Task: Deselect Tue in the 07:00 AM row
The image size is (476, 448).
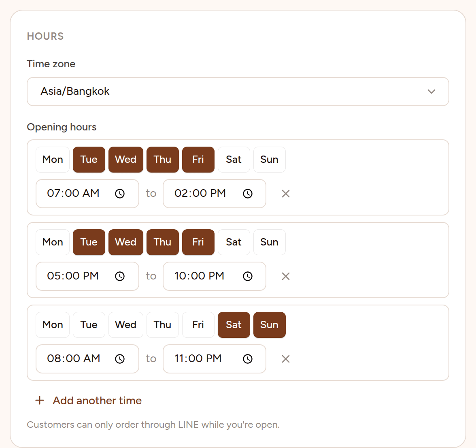Action: [x=89, y=160]
